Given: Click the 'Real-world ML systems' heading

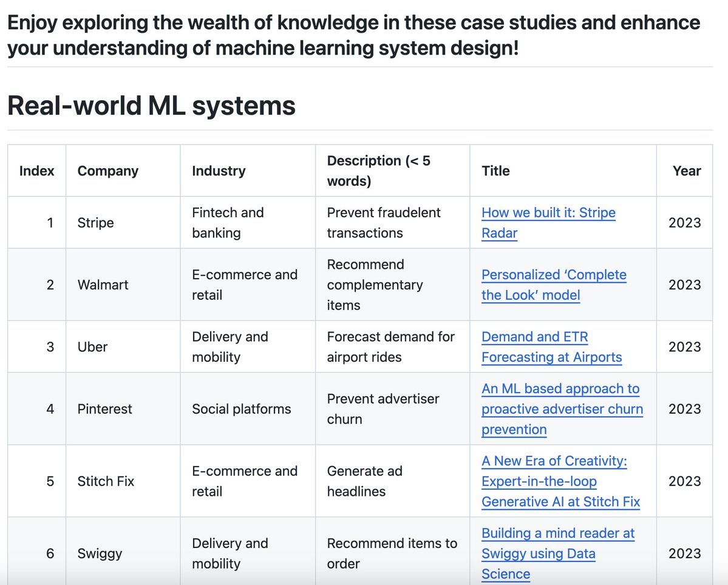Looking at the screenshot, I should coord(151,106).
